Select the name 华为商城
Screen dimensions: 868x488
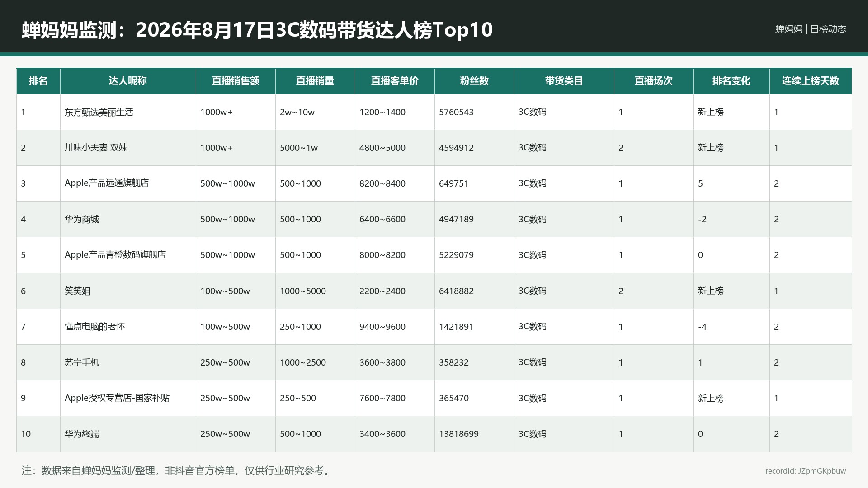tap(82, 219)
